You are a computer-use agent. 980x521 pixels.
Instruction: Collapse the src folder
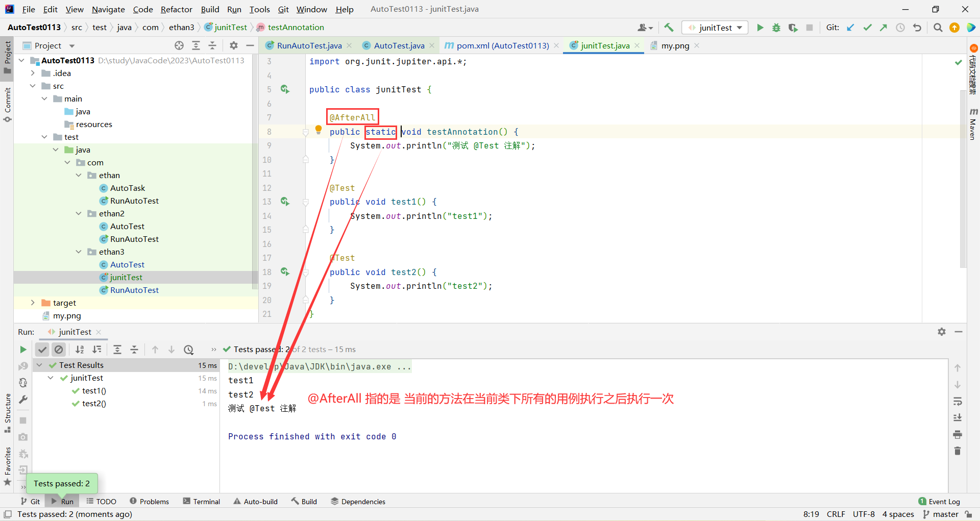point(33,86)
